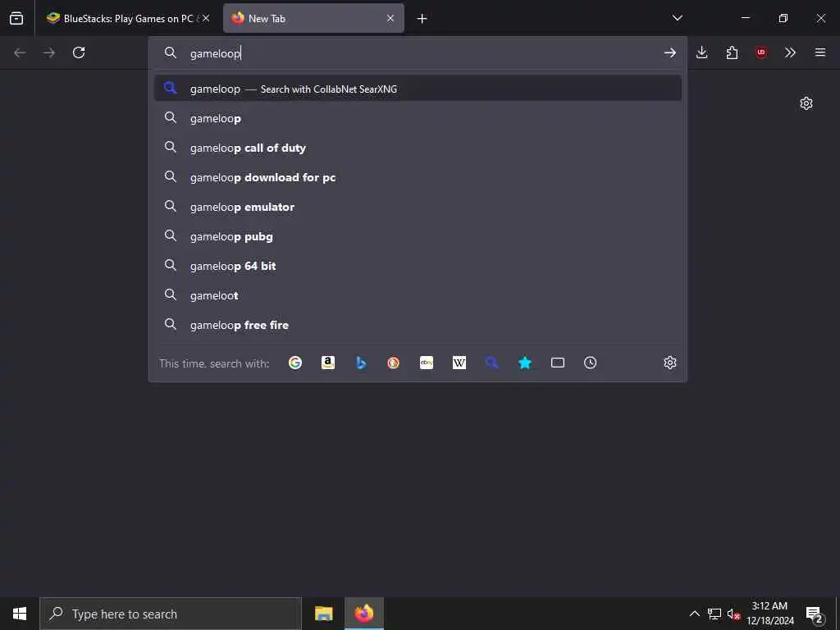The height and width of the screenshot is (630, 840).
Task: Open Firefox View tabs icon
Action: point(16,18)
